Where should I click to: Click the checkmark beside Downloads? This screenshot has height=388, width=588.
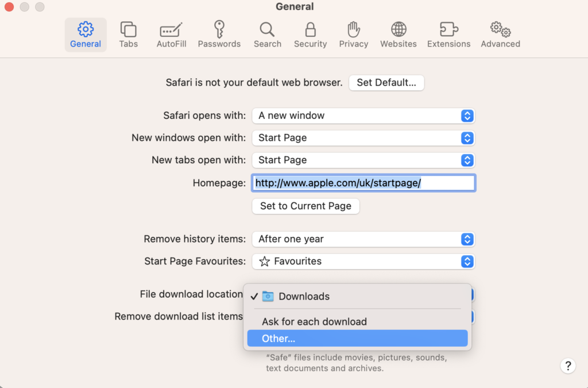click(254, 297)
